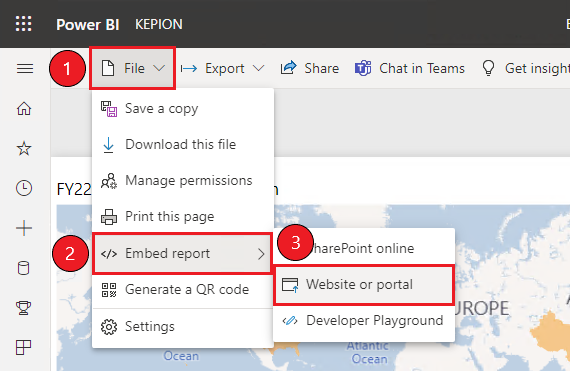Open Favorites star in sidebar

point(24,148)
